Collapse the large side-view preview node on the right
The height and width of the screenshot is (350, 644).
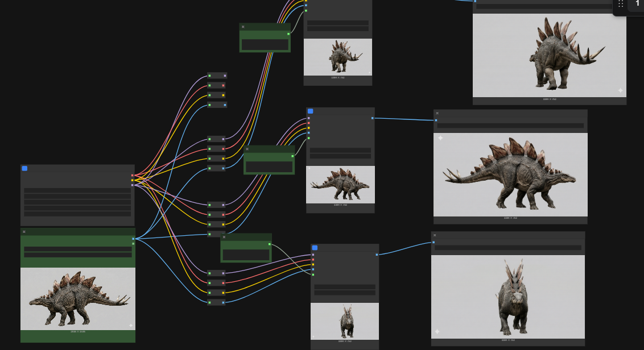click(437, 114)
